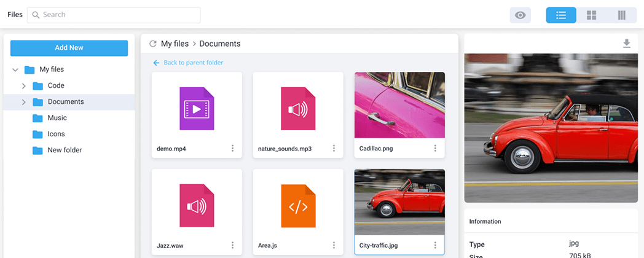Switch to grid cards view mode
The image size is (644, 258).
591,15
